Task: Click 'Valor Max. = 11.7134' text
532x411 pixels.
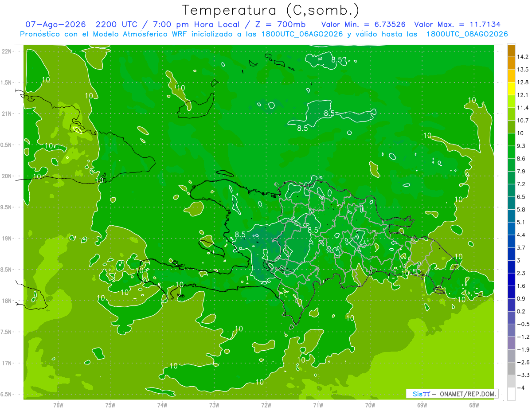Action: tap(457, 24)
